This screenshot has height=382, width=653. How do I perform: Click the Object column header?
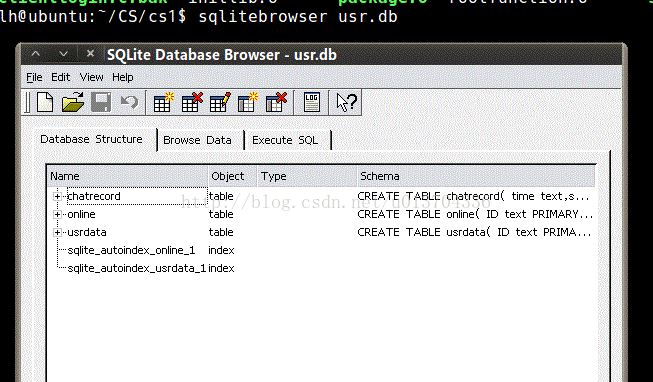(x=232, y=176)
